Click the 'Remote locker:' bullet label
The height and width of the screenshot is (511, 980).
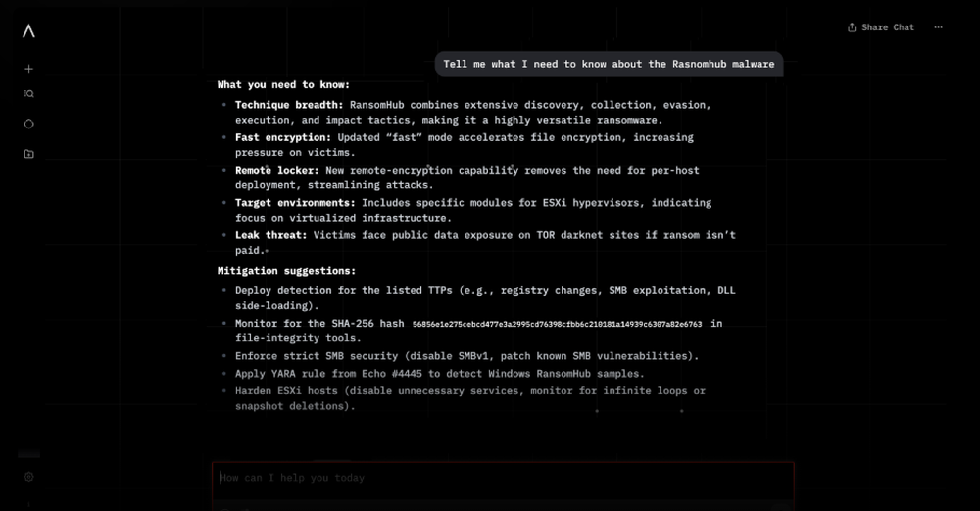(277, 170)
